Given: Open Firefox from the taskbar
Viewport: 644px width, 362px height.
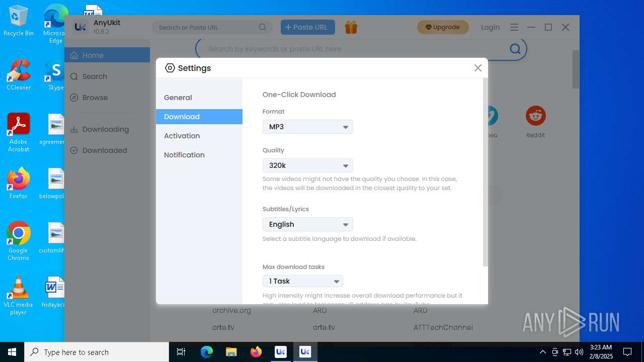Looking at the screenshot, I should [x=256, y=352].
